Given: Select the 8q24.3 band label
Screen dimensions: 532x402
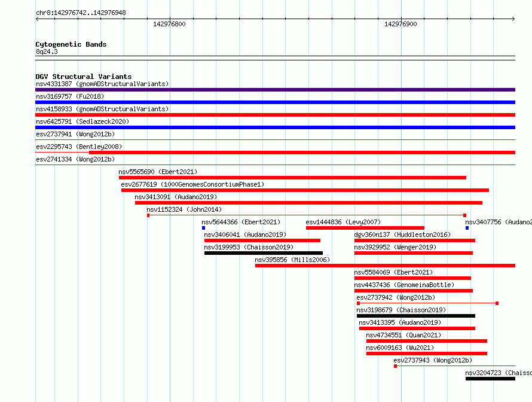Looking at the screenshot, I should point(47,51).
